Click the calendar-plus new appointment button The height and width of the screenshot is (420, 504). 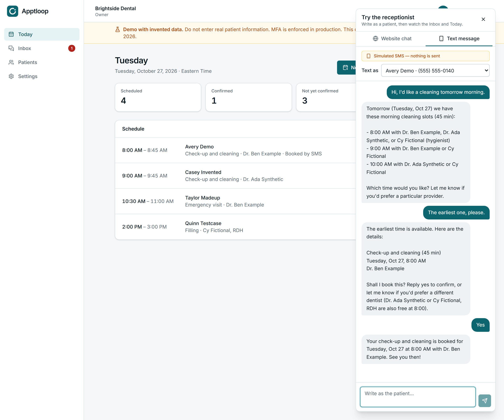pos(346,67)
